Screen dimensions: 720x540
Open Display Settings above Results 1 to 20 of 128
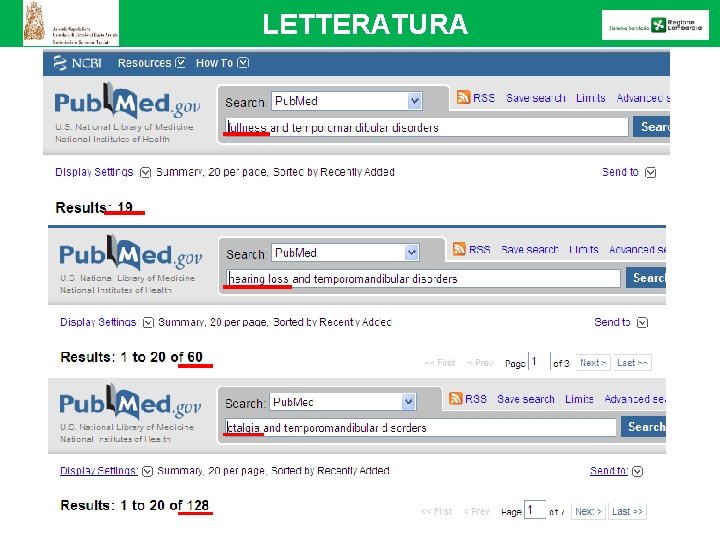click(x=99, y=471)
